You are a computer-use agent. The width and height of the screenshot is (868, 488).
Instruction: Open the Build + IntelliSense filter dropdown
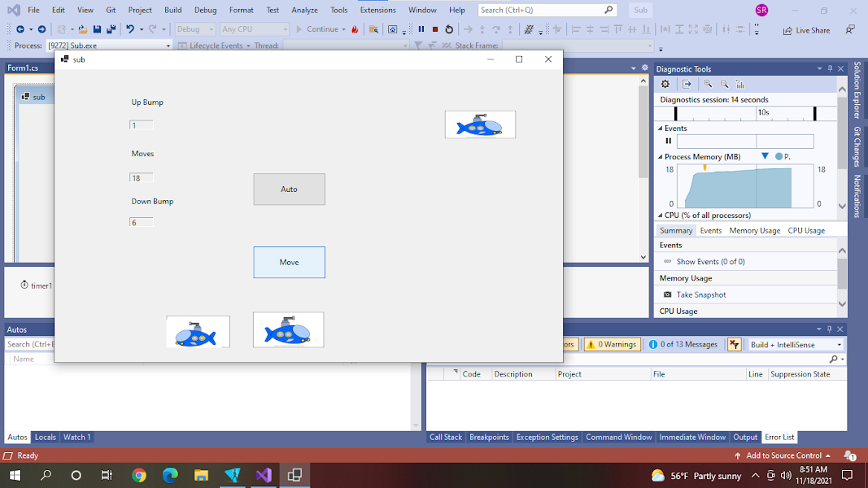tap(796, 345)
